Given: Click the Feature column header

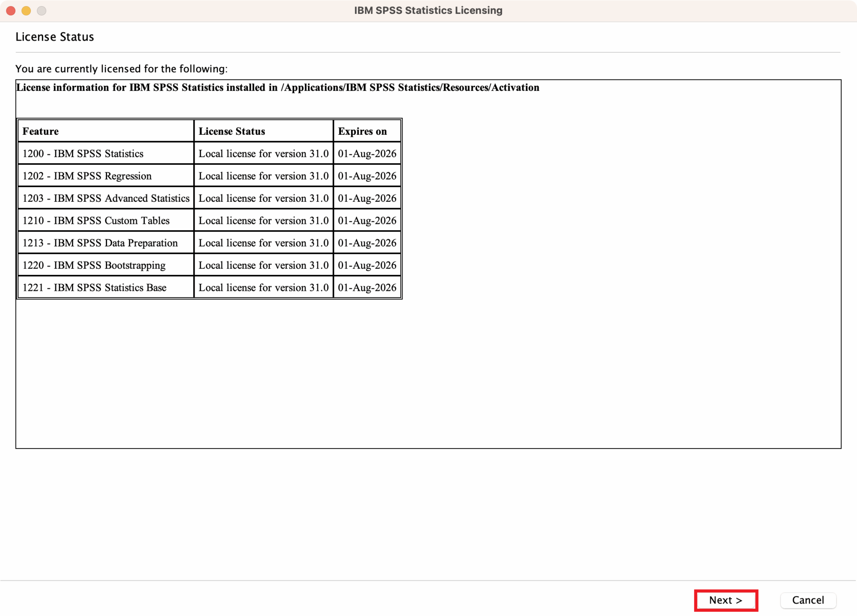Looking at the screenshot, I should point(40,131).
